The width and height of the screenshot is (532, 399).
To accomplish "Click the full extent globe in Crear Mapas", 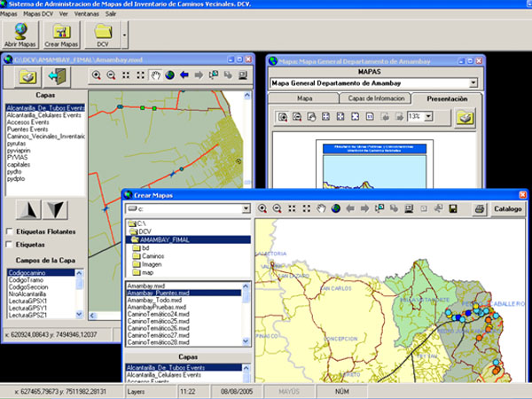I will point(336,208).
